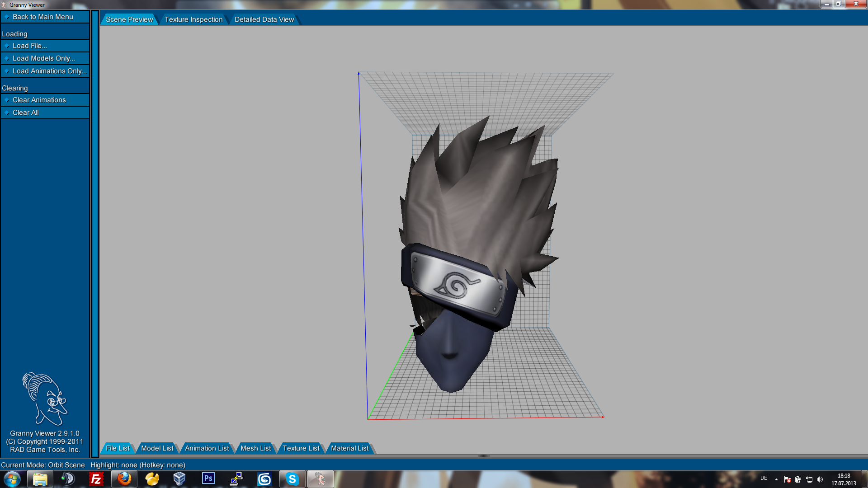Image resolution: width=868 pixels, height=488 pixels.
Task: Open the PuTTY taskbar icon
Action: coord(236,479)
